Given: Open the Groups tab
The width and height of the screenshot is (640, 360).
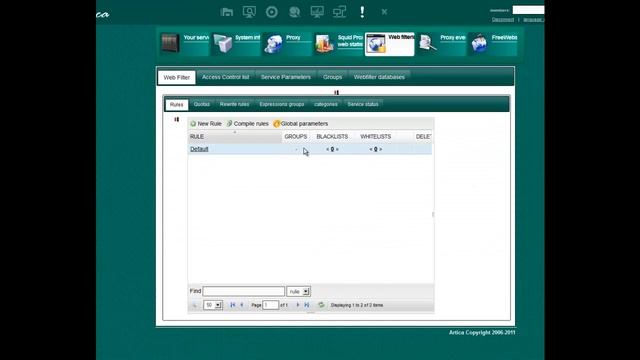Looking at the screenshot, I should [x=332, y=77].
